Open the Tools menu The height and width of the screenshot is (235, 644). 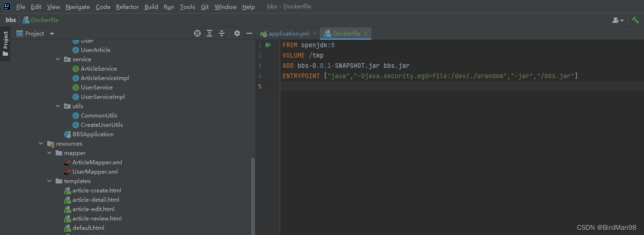pos(187,7)
